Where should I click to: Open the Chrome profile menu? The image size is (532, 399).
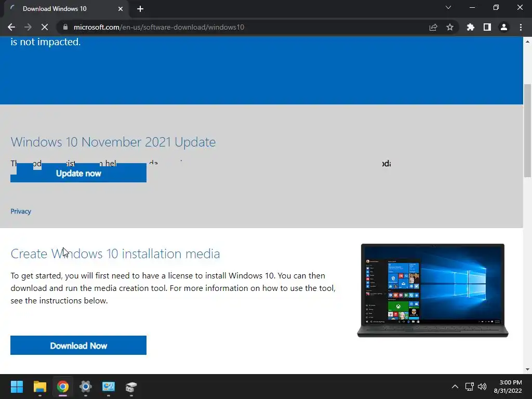504,27
